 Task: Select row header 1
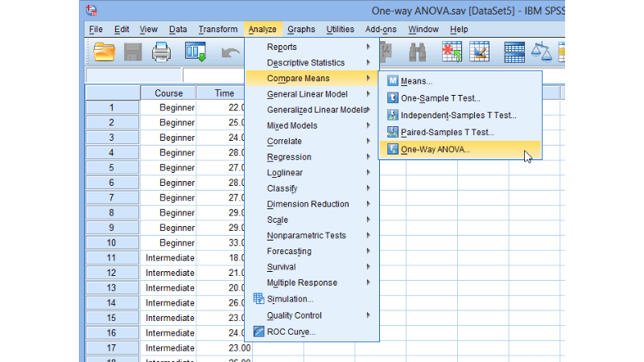point(112,108)
